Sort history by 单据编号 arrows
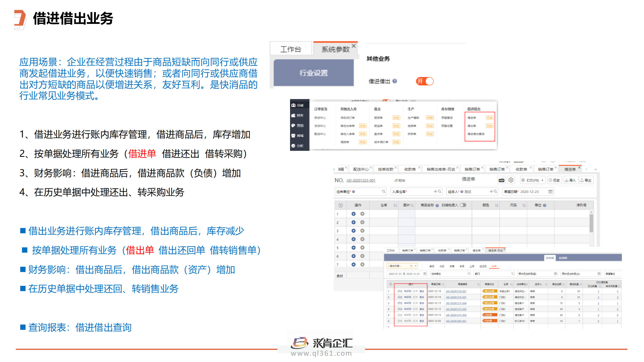Viewport: 644px width, 362px height. click(x=478, y=284)
